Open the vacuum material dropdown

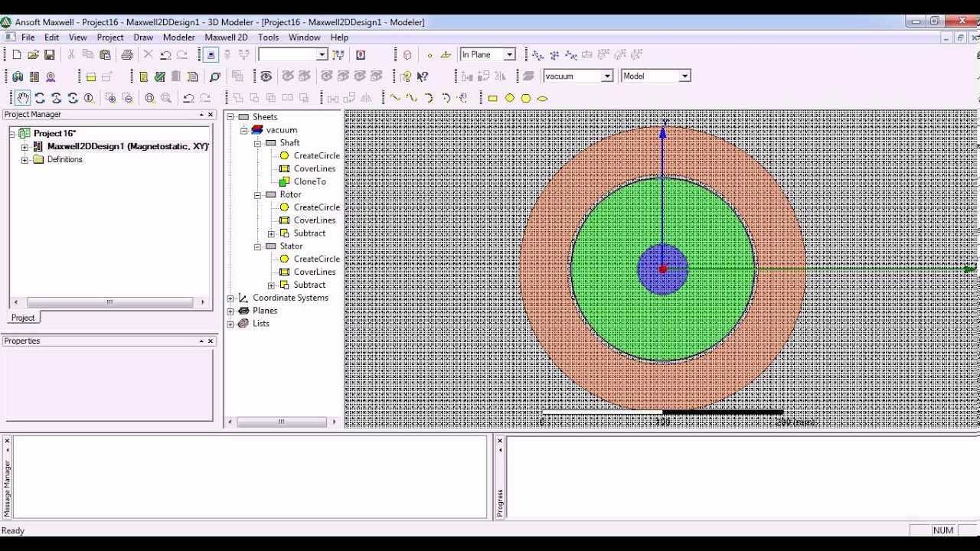pyautogui.click(x=607, y=76)
